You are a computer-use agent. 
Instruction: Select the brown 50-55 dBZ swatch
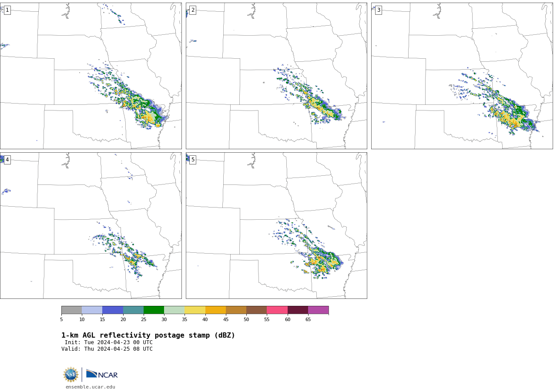256,310
